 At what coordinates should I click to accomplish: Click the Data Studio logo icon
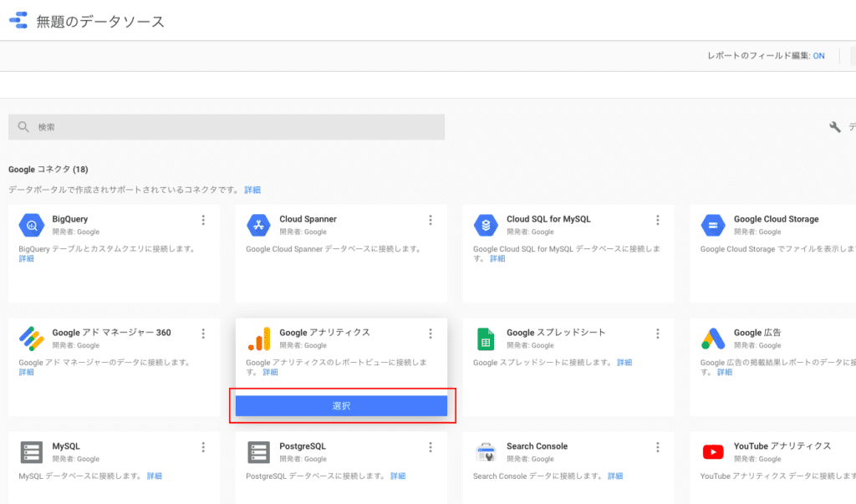tap(18, 20)
